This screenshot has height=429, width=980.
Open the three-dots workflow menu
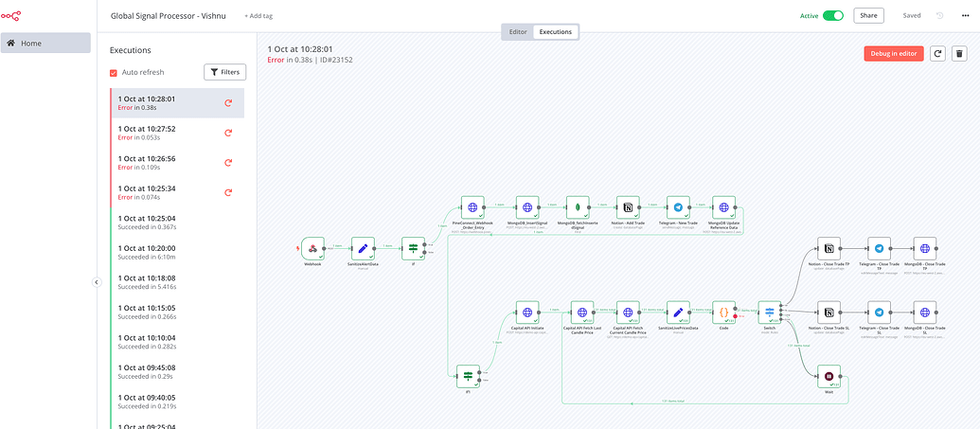click(963, 16)
